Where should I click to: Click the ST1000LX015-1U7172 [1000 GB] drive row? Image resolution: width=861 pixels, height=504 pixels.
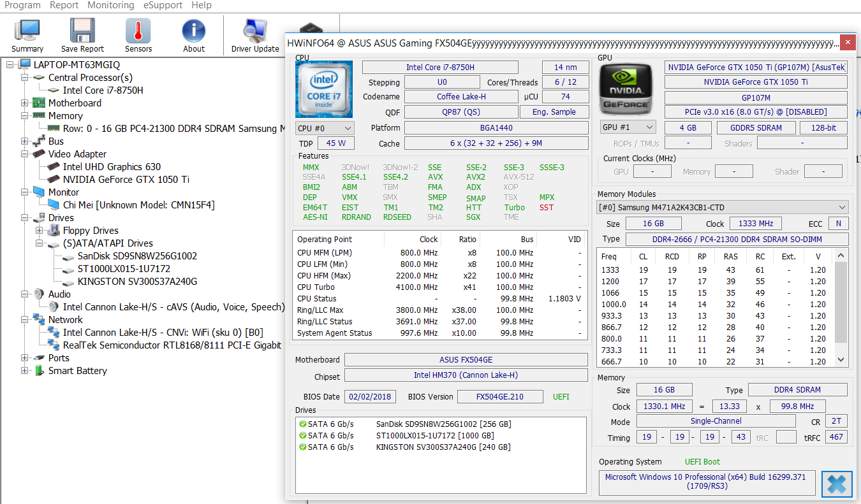(441, 435)
